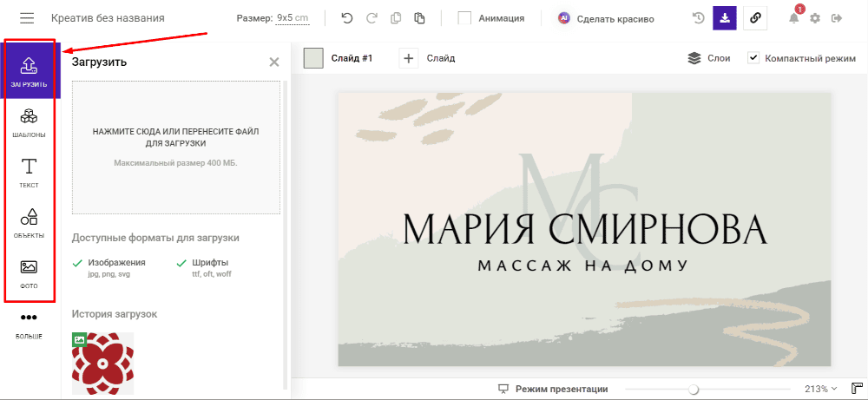Click the МАССАЖ НА ДОМУ text on canvas
The width and height of the screenshot is (868, 400).
(583, 266)
